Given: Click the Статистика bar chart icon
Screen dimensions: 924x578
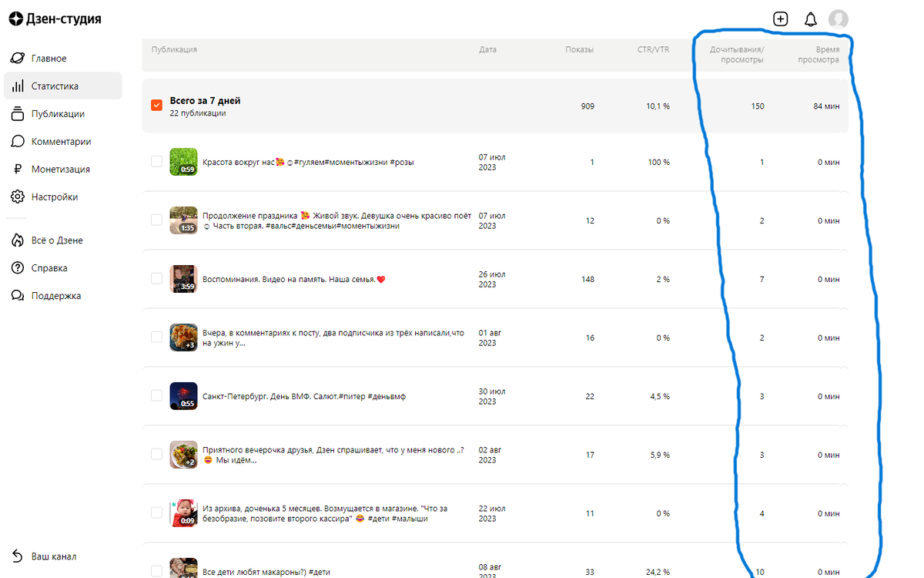Looking at the screenshot, I should click(x=18, y=86).
